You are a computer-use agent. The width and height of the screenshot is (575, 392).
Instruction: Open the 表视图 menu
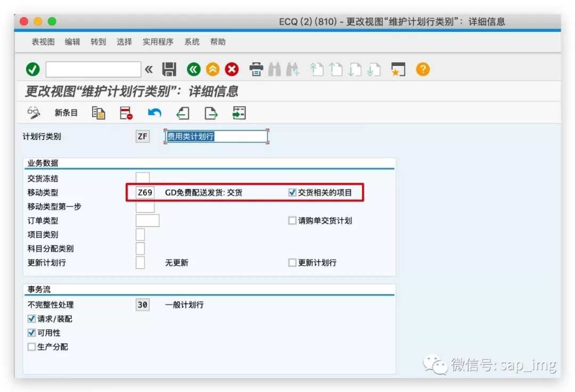[x=43, y=42]
